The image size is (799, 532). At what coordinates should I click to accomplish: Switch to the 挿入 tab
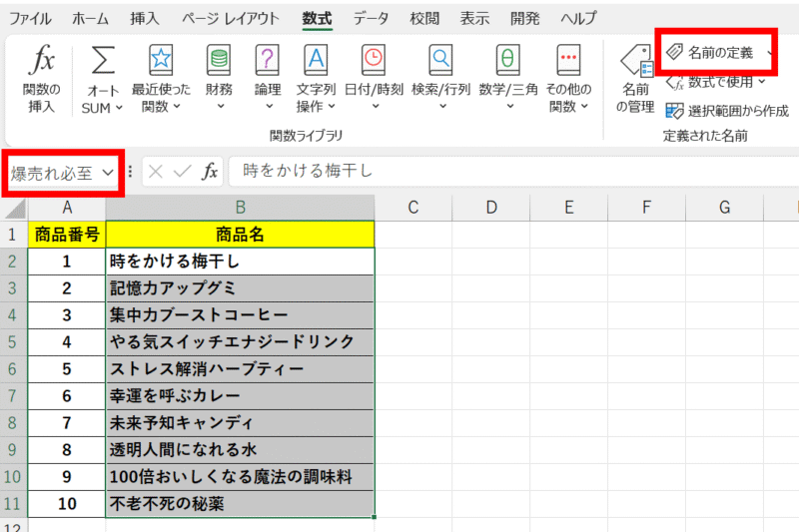[x=145, y=19]
